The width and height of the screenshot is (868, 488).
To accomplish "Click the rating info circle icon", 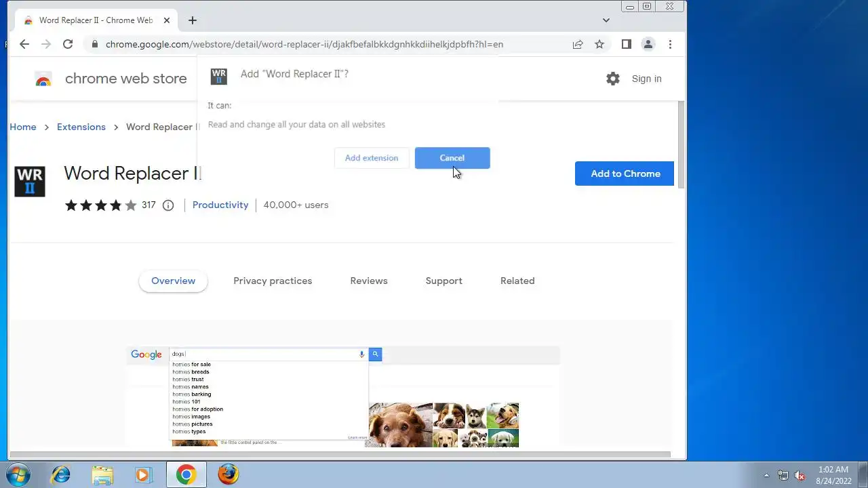I will pyautogui.click(x=168, y=205).
